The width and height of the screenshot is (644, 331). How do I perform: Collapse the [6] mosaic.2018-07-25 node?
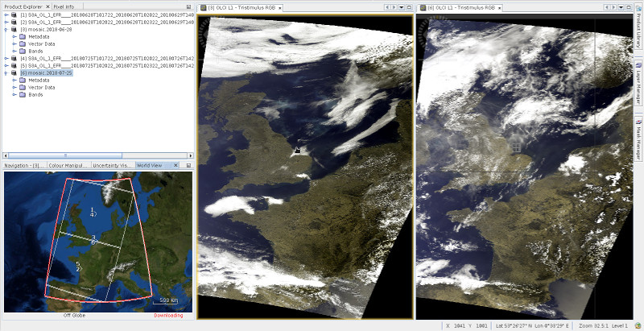pyautogui.click(x=6, y=72)
